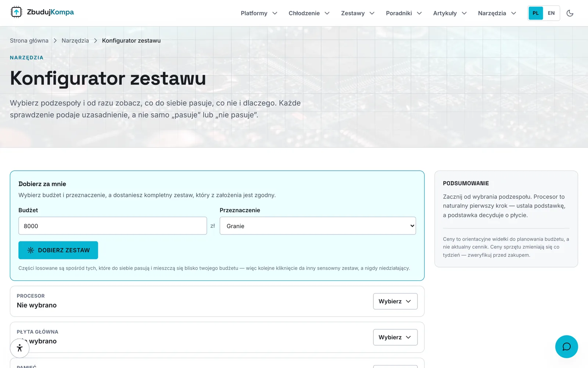This screenshot has width=588, height=368.
Task: Open the Narzędzia navigation menu
Action: click(x=497, y=13)
